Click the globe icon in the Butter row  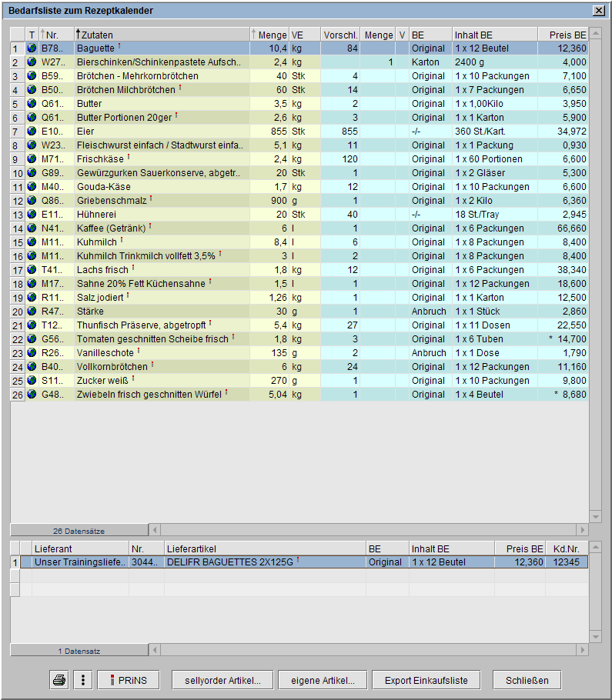(x=32, y=104)
